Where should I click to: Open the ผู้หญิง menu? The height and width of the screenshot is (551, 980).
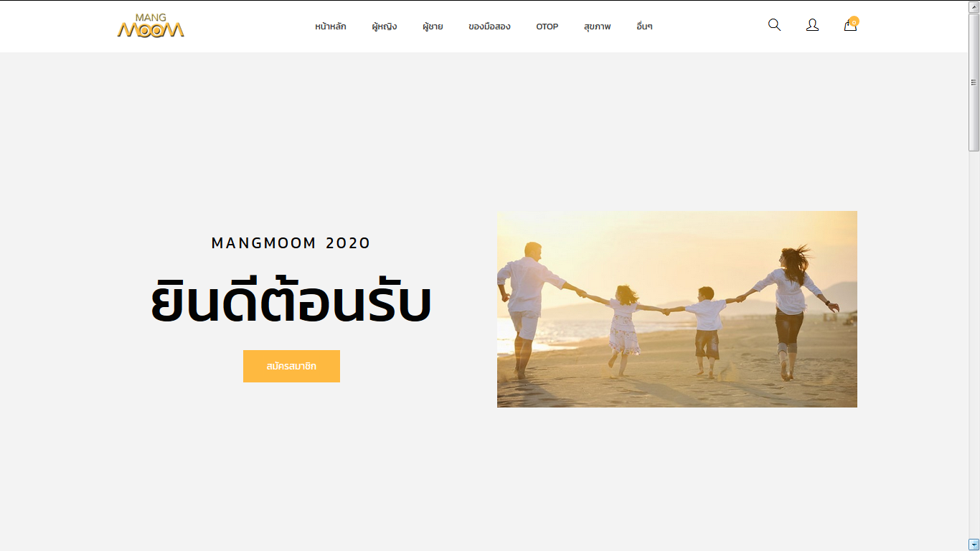pos(385,27)
